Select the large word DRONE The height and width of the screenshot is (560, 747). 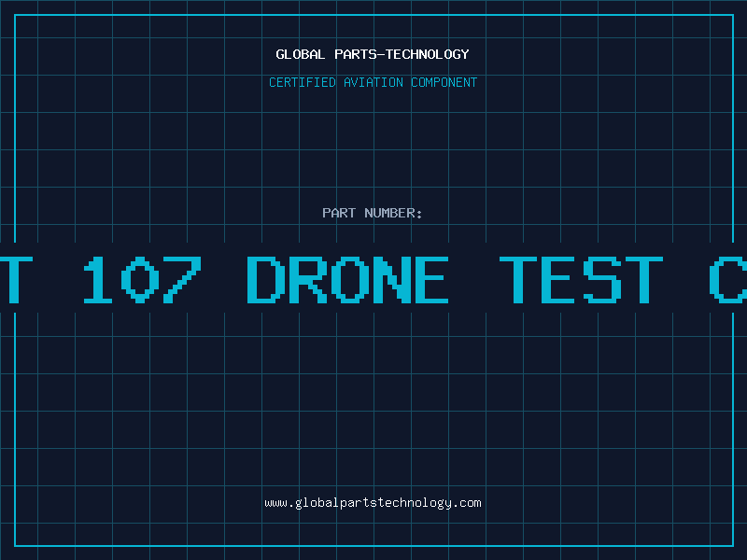pyautogui.click(x=347, y=279)
